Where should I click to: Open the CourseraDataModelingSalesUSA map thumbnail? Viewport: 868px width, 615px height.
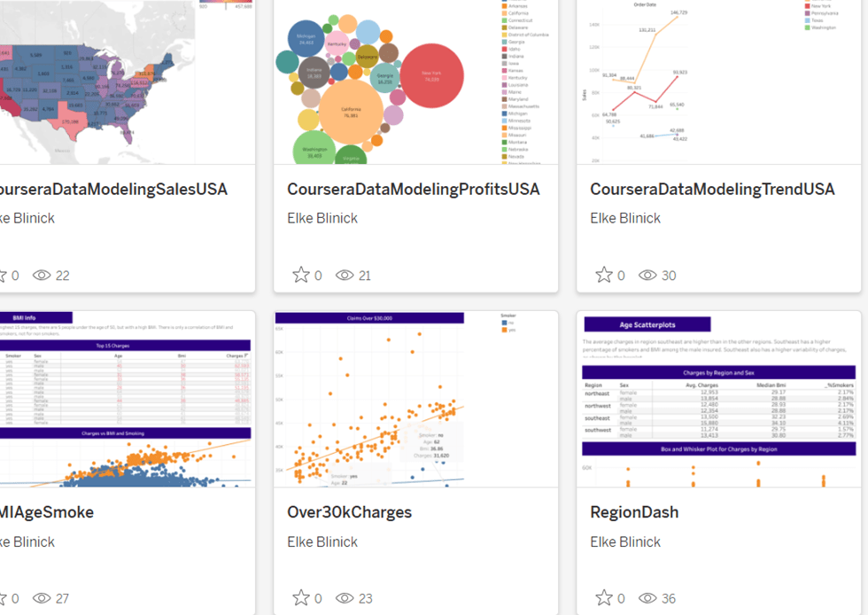click(x=128, y=82)
